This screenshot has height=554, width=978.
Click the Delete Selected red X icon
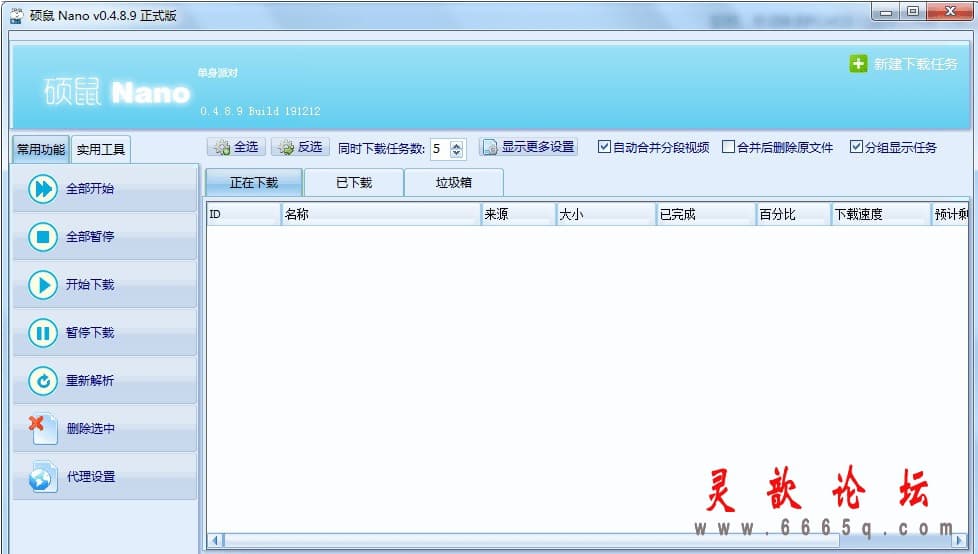[x=42, y=429]
